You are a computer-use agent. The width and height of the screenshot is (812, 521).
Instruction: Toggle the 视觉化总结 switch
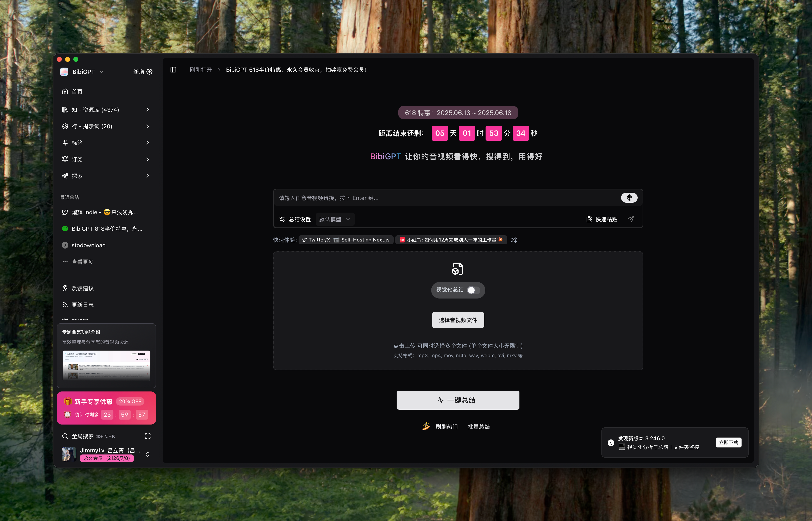click(x=473, y=290)
